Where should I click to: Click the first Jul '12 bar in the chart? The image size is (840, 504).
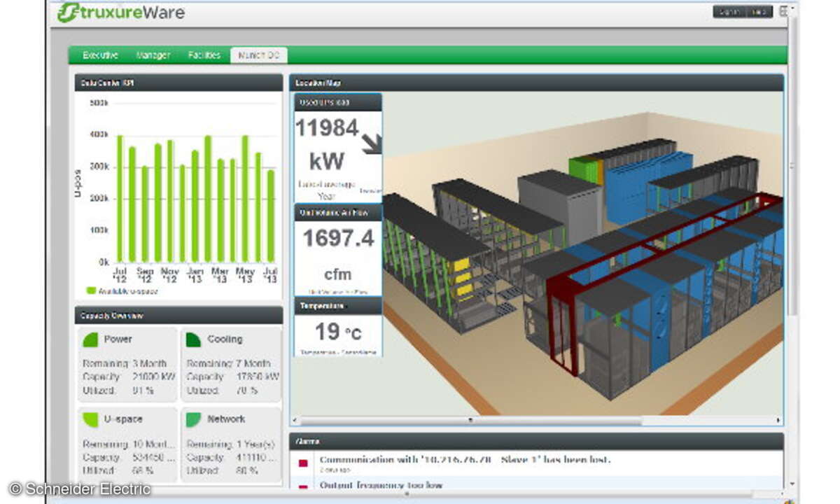tap(120, 198)
